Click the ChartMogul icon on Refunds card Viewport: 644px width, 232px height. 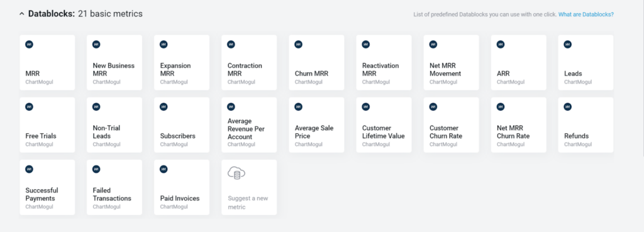pos(568,107)
